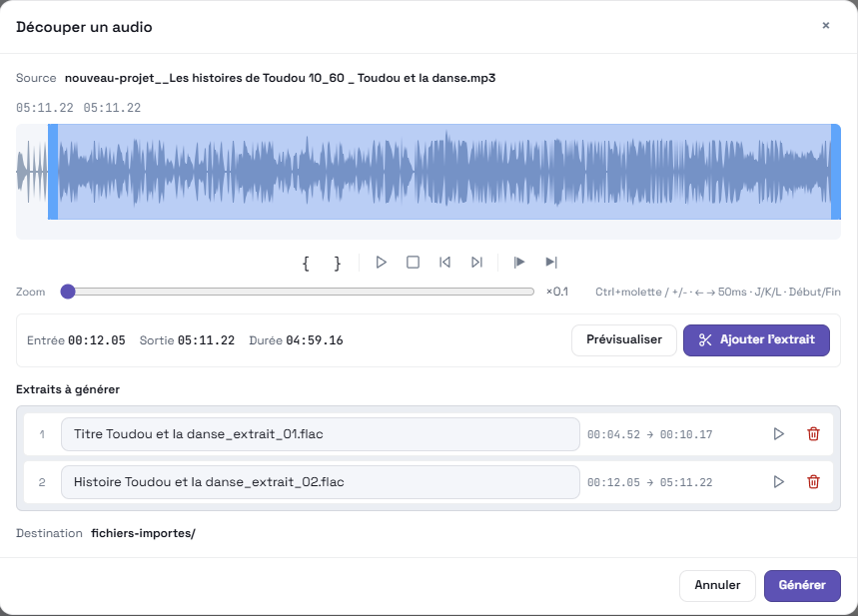Play to the selection end marker icon
The image size is (858, 616).
551,263
